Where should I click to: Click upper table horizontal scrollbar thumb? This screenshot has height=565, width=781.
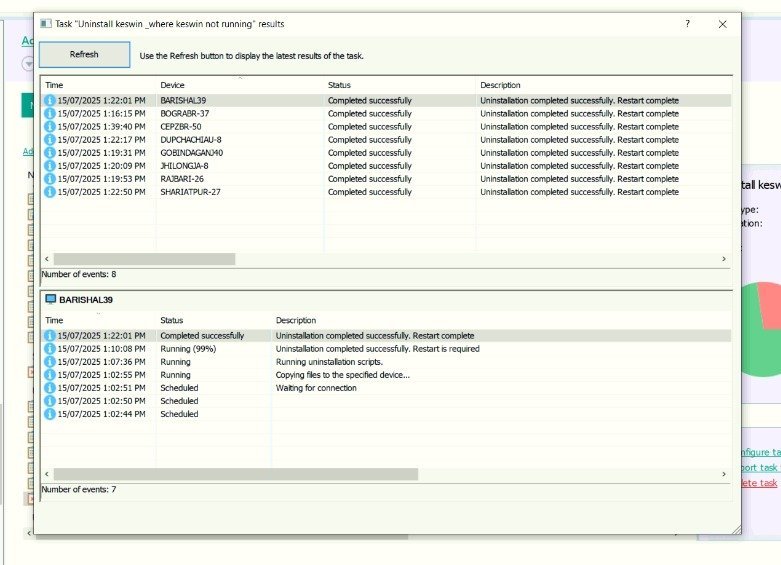coord(144,259)
